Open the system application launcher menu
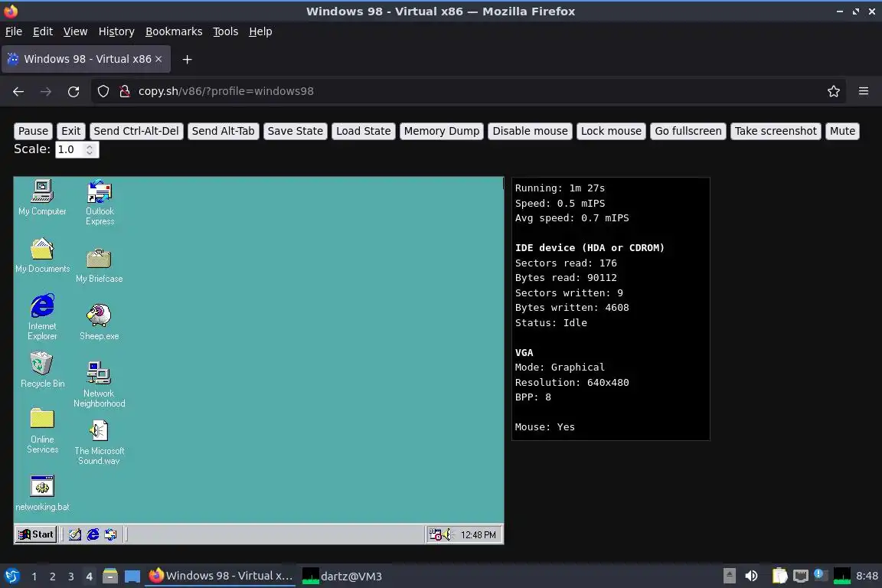 pyautogui.click(x=11, y=576)
